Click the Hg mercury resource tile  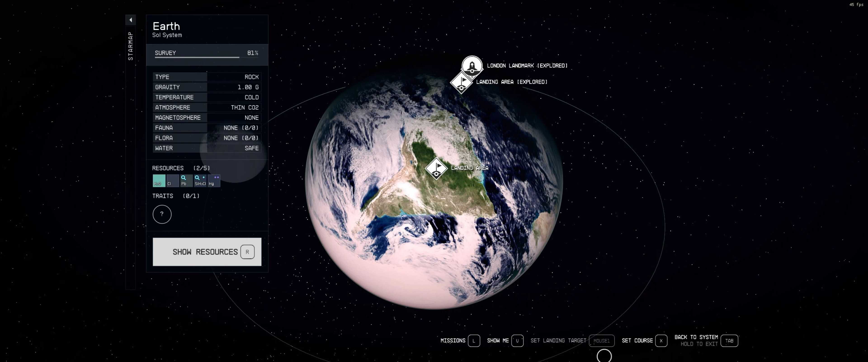[x=214, y=181]
